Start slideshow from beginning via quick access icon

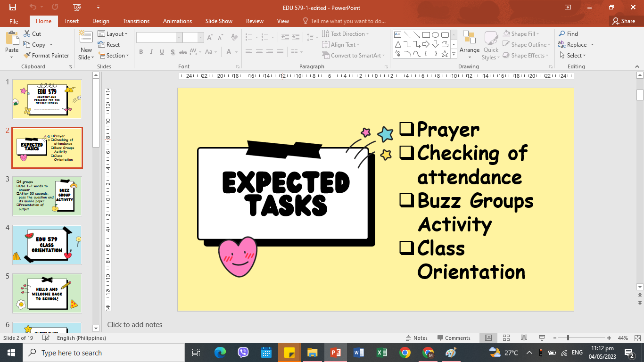(x=77, y=7)
